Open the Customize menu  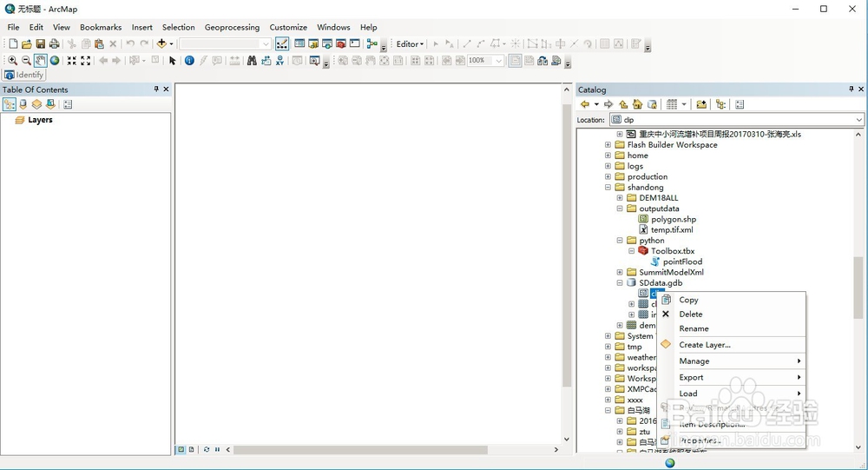tap(288, 27)
